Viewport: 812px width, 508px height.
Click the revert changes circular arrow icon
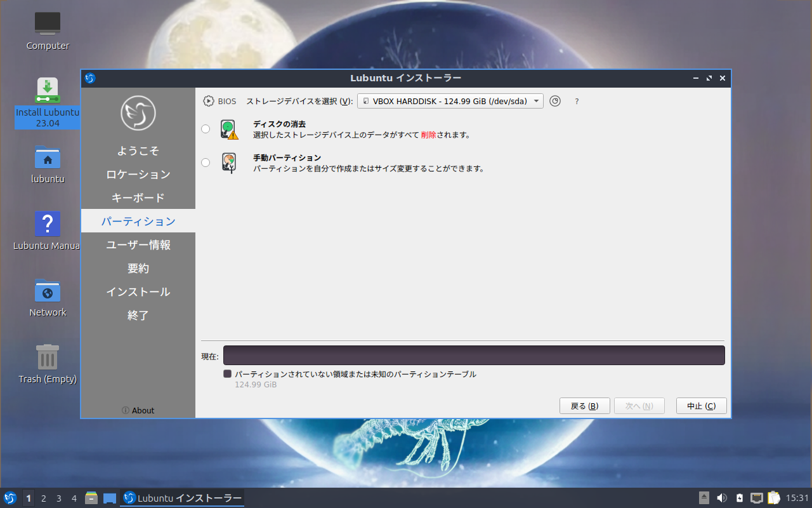[555, 101]
